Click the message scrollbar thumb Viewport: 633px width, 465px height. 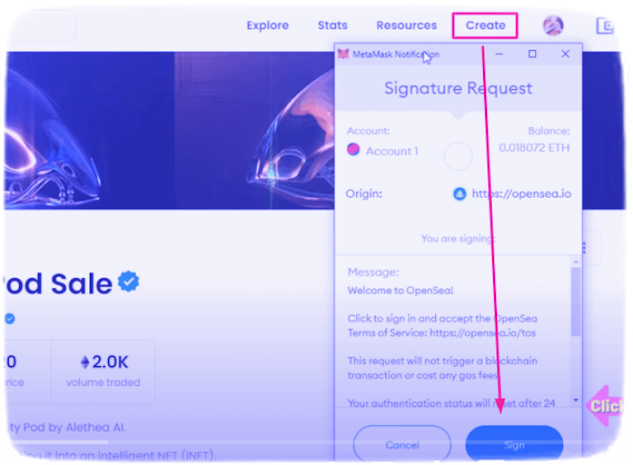click(576, 302)
